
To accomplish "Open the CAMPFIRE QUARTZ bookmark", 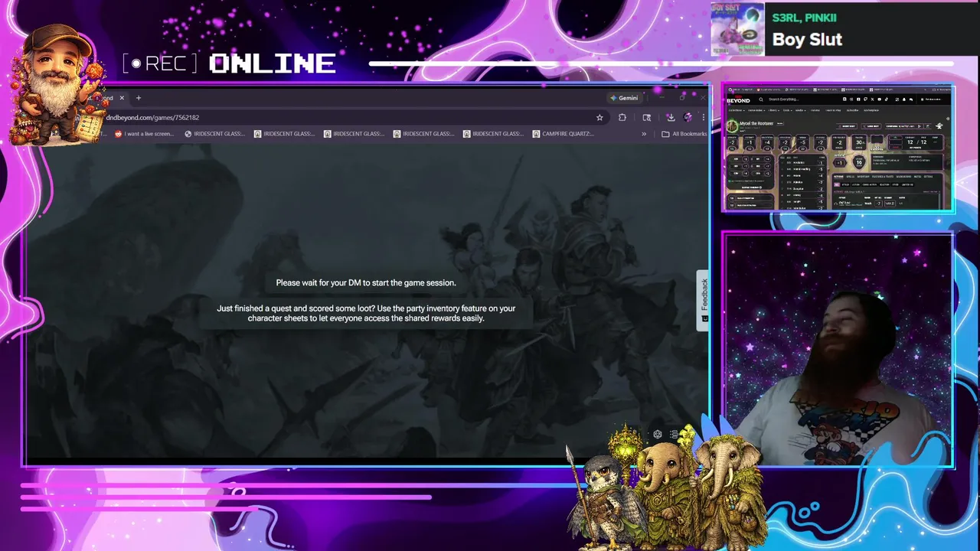I will (x=563, y=134).
